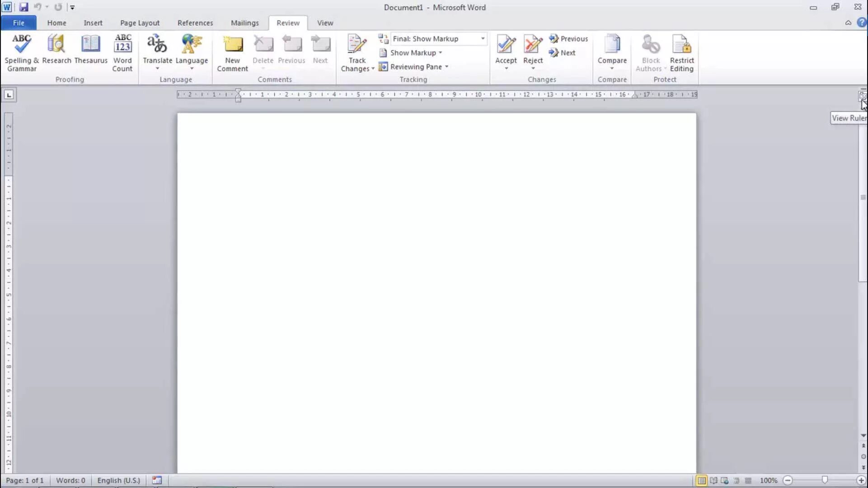Toggle Show Markup visibility
This screenshot has height=488, width=868.
tap(412, 52)
